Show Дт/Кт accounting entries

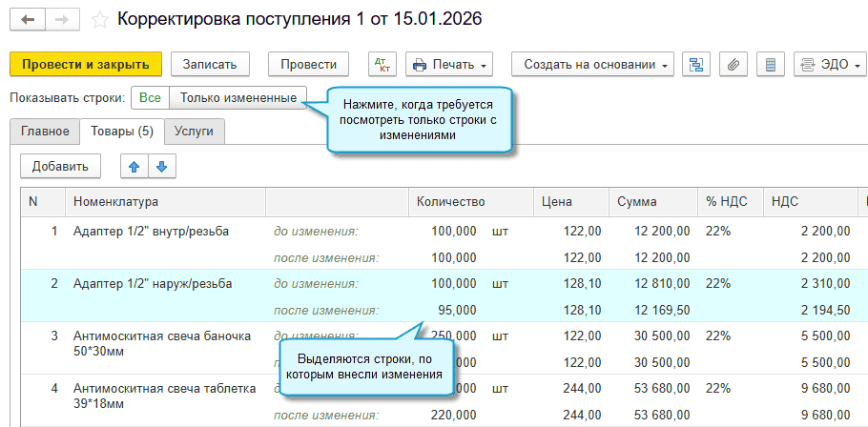tap(382, 65)
